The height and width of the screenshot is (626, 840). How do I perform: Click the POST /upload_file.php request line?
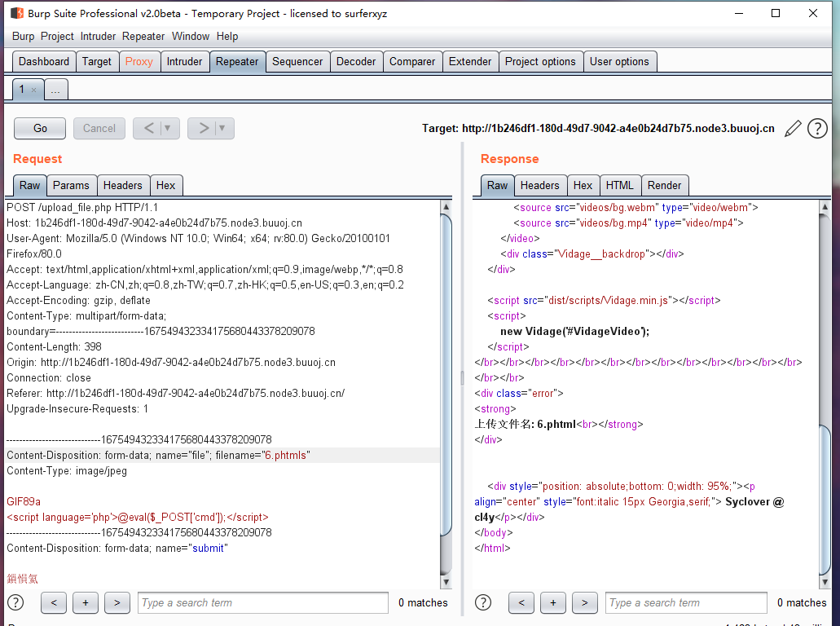[82, 207]
